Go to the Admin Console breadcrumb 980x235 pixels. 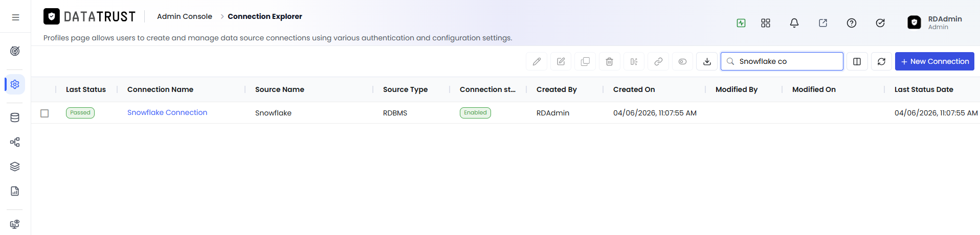[x=185, y=16]
